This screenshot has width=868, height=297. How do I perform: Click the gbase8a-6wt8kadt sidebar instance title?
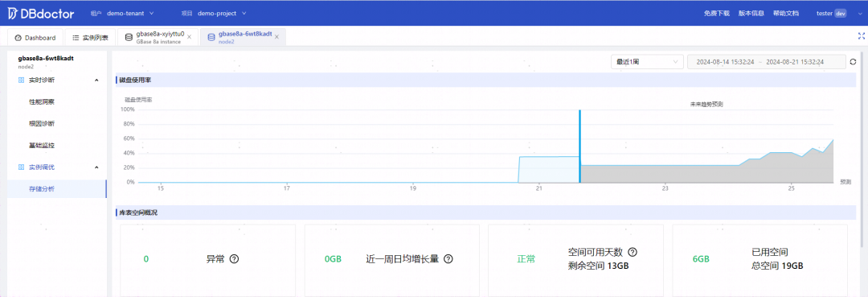pyautogui.click(x=46, y=58)
